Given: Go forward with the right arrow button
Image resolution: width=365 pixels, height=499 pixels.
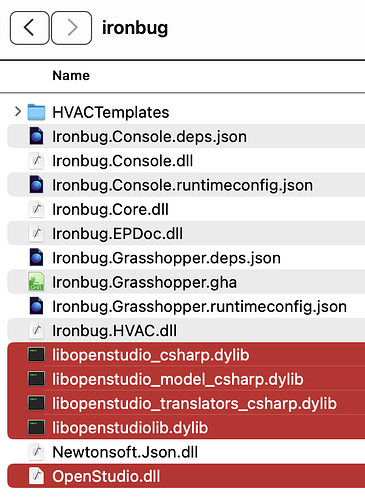Looking at the screenshot, I should (72, 28).
